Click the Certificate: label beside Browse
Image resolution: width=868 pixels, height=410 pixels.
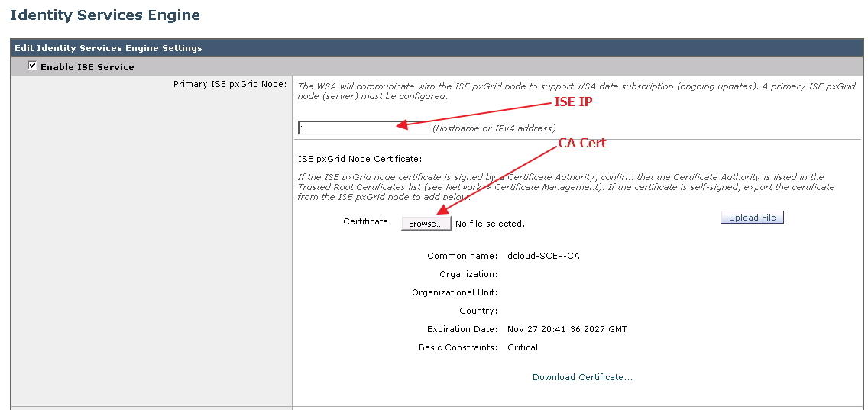tap(368, 221)
